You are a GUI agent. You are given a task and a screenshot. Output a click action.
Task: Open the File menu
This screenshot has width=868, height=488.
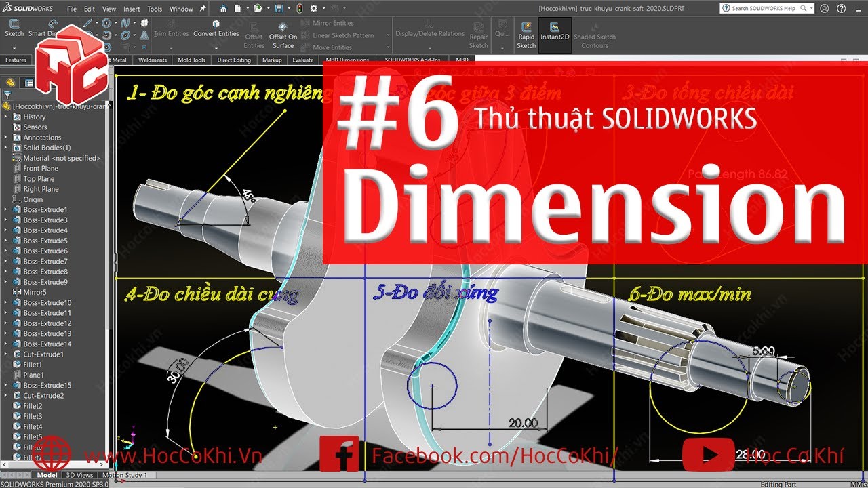tap(72, 9)
